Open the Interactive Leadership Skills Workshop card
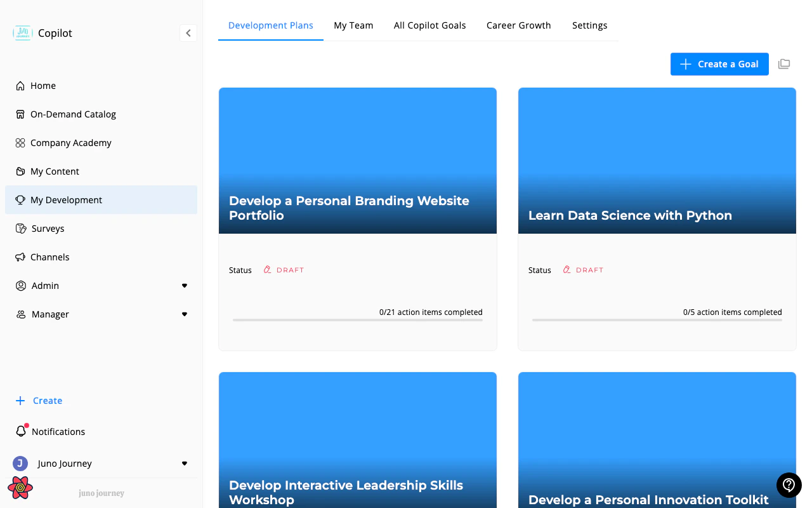The image size is (812, 508). [358, 440]
